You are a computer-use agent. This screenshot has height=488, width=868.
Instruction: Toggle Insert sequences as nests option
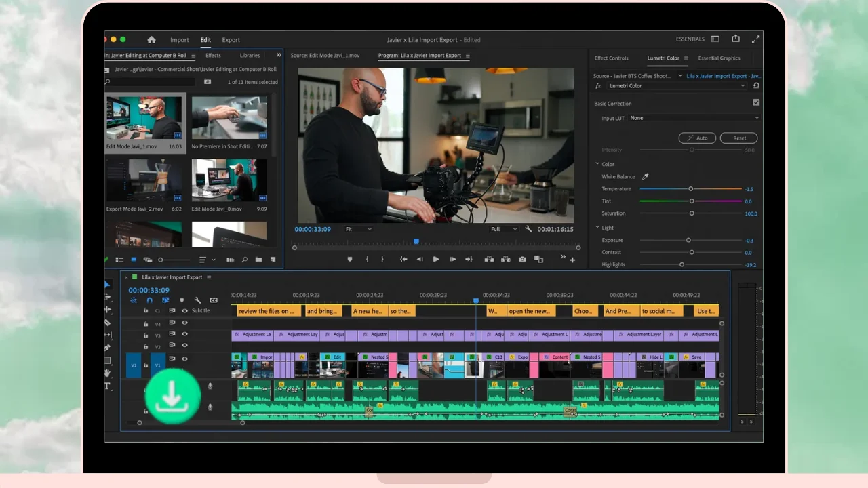[x=134, y=300]
